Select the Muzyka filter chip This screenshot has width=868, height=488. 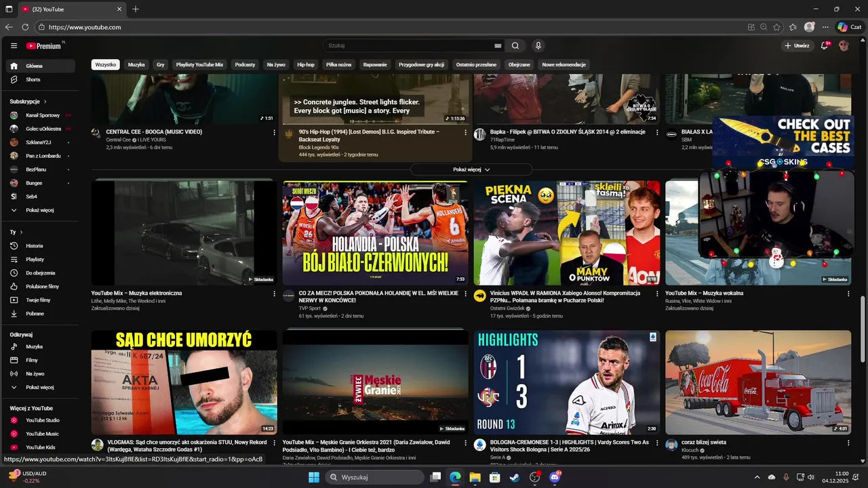(136, 64)
